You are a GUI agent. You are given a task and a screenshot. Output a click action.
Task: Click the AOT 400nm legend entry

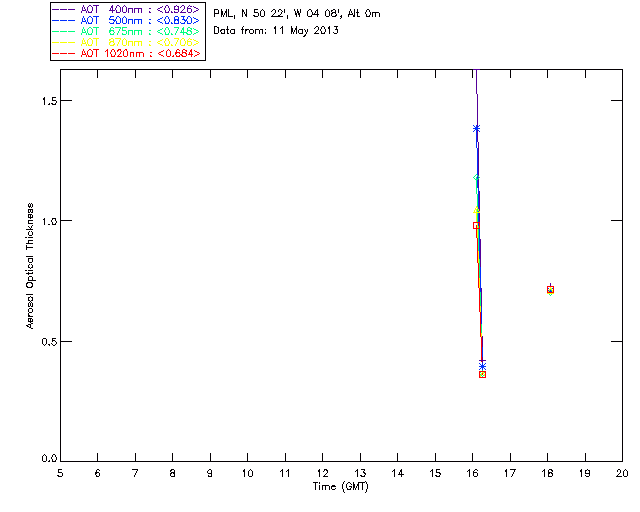click(x=126, y=9)
